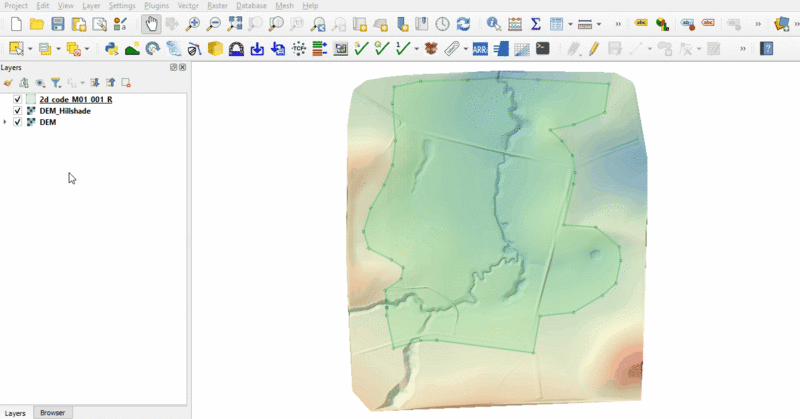Click the Identify Features tool
The height and width of the screenshot is (419, 800).
click(x=493, y=24)
